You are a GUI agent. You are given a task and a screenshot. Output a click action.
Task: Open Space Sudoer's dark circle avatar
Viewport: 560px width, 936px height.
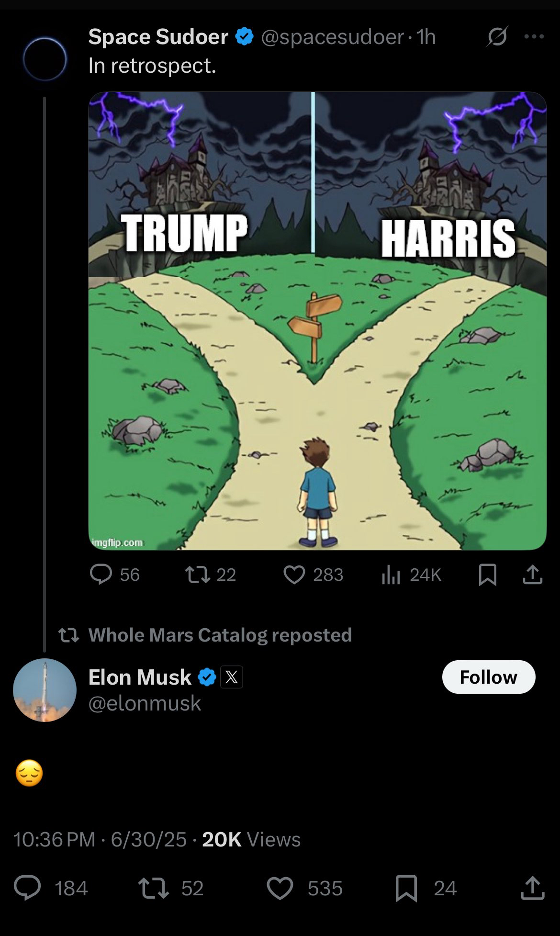tap(45, 59)
